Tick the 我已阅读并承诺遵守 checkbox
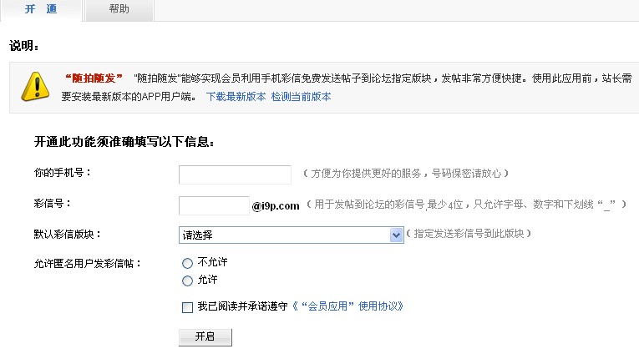The image size is (639, 364). point(187,307)
